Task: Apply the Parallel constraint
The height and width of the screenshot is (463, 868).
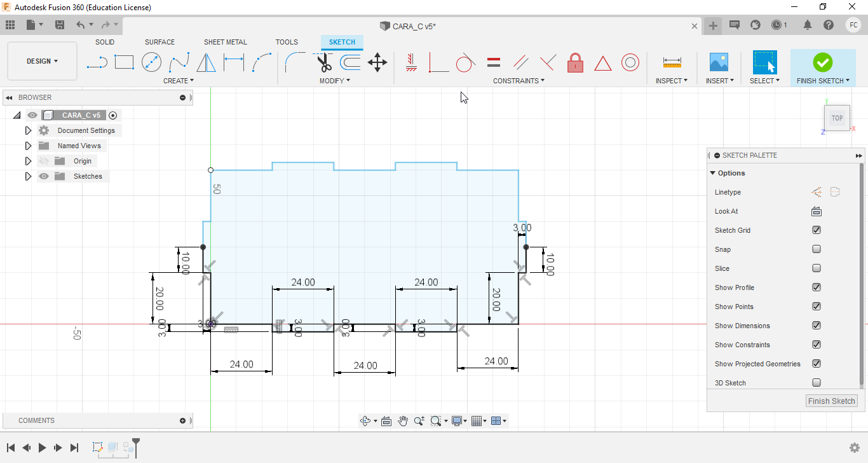Action: pyautogui.click(x=520, y=62)
